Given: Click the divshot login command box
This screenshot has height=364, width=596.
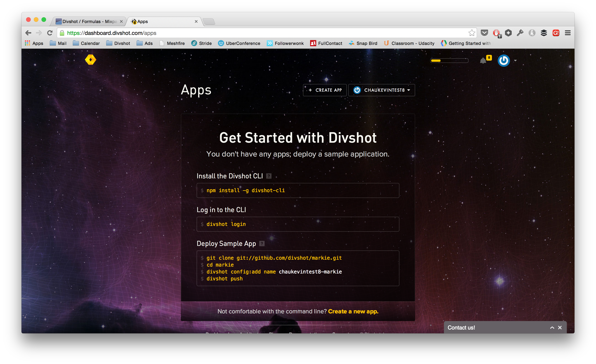Looking at the screenshot, I should tap(298, 224).
